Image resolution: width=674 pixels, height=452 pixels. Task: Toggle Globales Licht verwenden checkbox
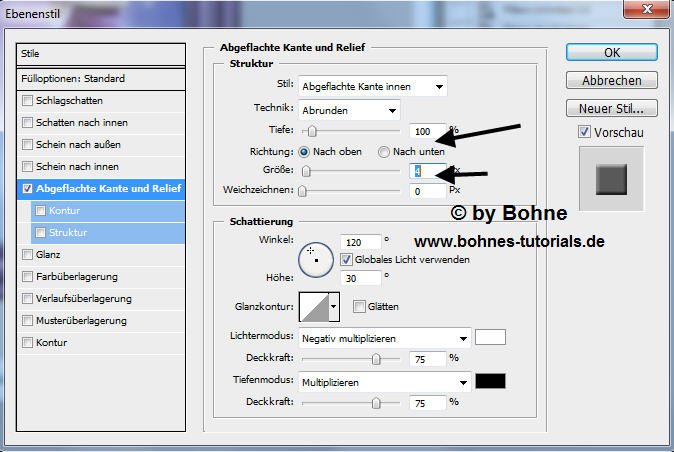click(347, 259)
